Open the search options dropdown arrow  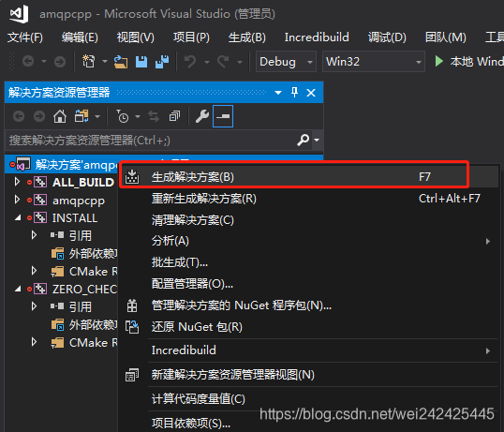coord(317,140)
